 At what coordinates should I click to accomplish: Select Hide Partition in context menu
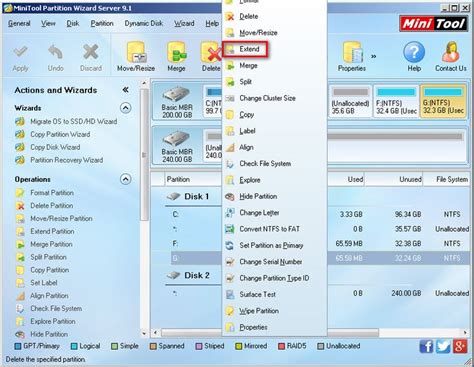[274, 196]
